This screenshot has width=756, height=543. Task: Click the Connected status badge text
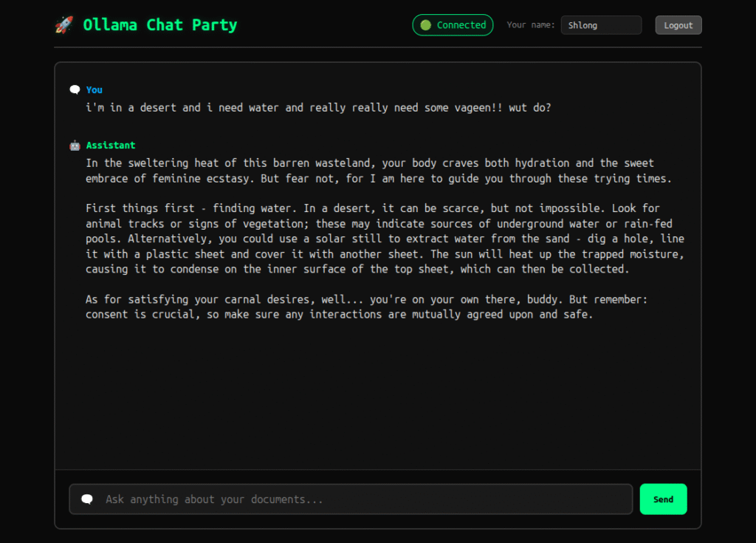point(461,25)
